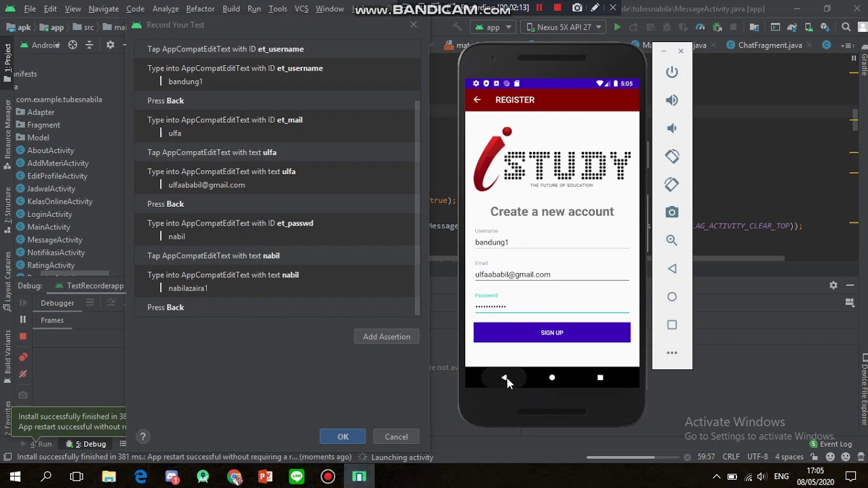Lower volume with emulator volume down icon

[672, 128]
